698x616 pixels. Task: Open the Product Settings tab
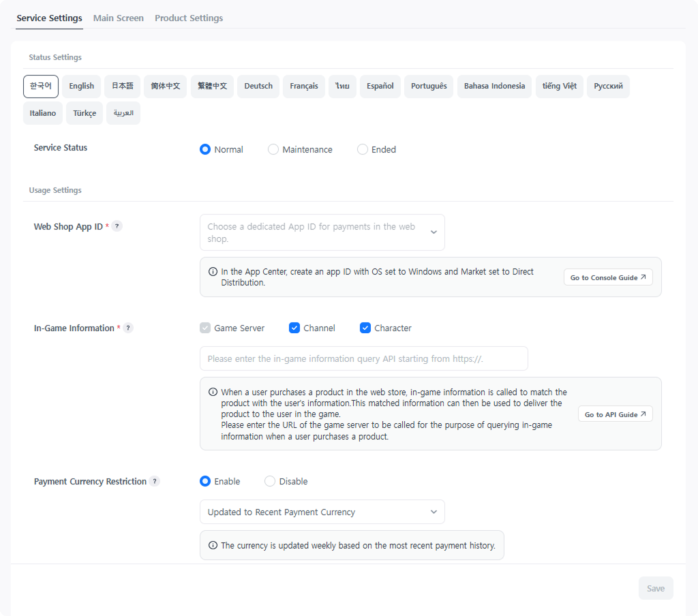click(189, 18)
